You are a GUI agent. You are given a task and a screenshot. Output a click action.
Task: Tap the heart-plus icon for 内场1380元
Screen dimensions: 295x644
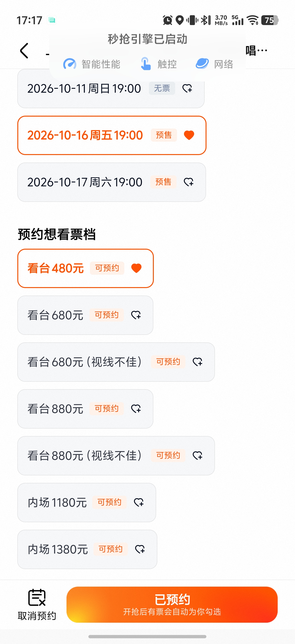[x=140, y=549]
